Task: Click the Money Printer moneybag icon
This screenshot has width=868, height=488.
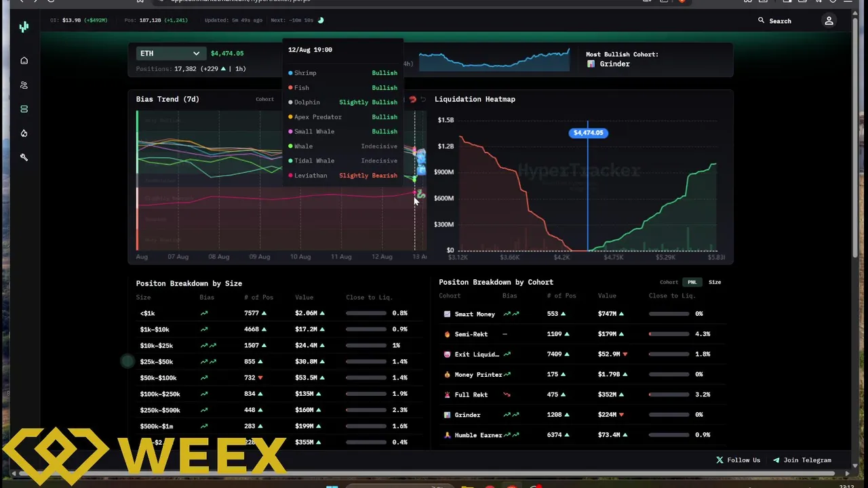Action: pos(448,374)
